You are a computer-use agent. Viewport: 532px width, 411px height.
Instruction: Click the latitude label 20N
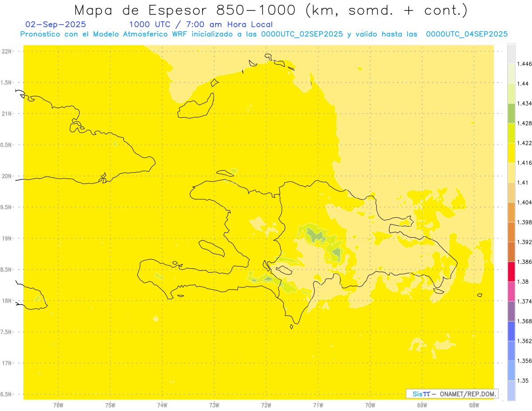click(7, 176)
